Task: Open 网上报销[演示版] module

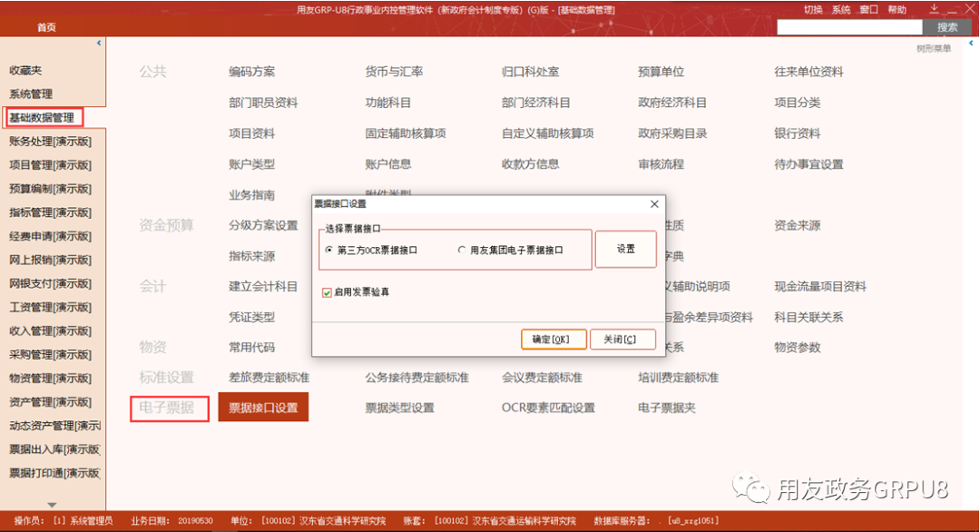Action: (50, 260)
